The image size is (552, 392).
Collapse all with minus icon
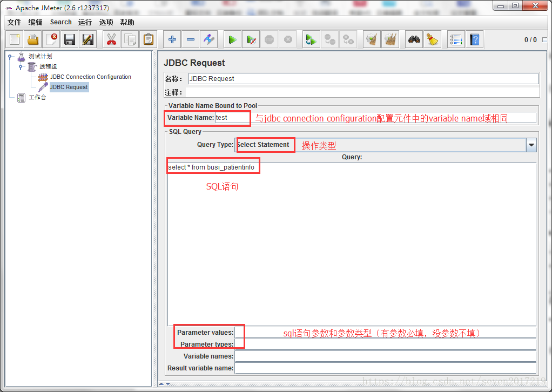tap(191, 39)
